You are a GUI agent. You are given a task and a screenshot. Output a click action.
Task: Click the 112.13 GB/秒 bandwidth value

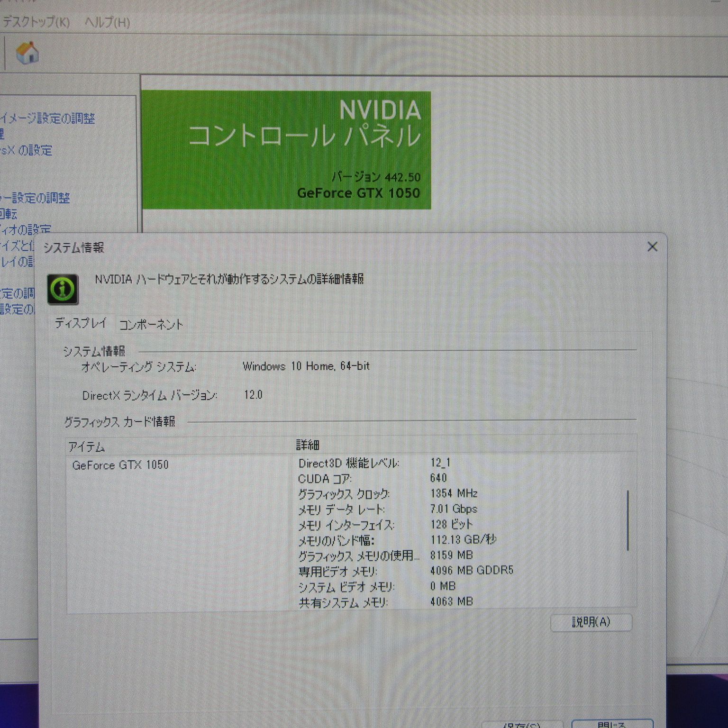click(x=463, y=539)
